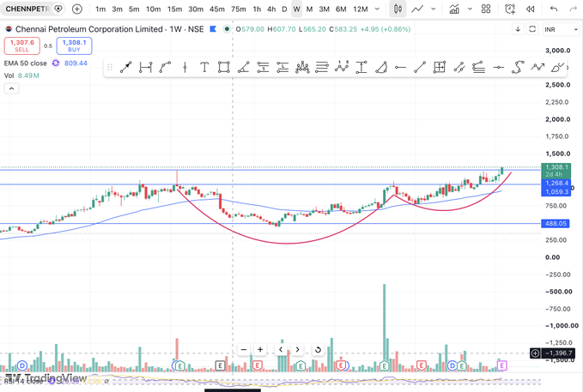Toggle the sync arrows icon near INR
583x392 pixels.
[x=532, y=29]
